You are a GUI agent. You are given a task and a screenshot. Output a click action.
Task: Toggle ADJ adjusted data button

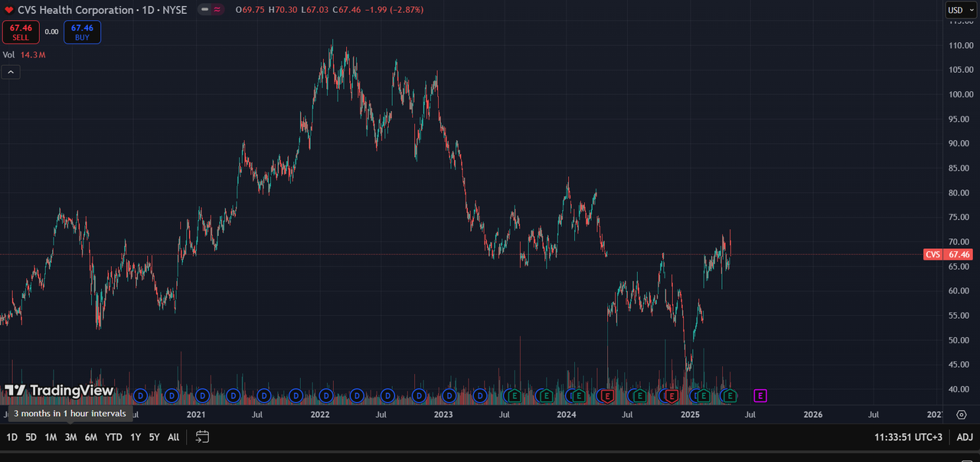(x=965, y=437)
